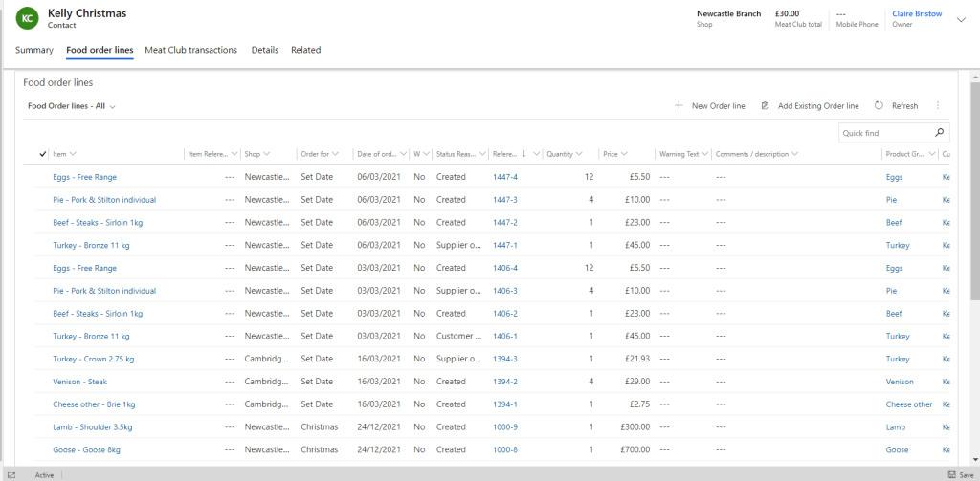Switch to the Meat Club transactions tab
The image size is (980, 481).
pos(190,50)
